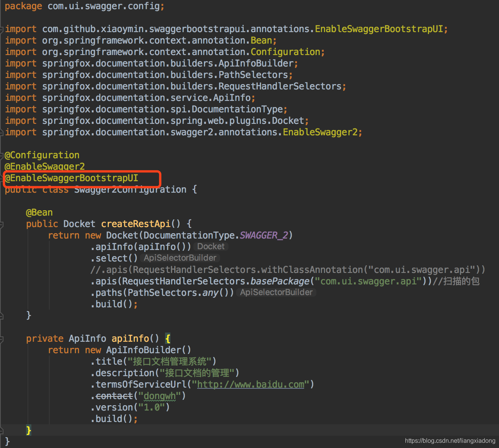The width and height of the screenshot is (499, 448).
Task: Open the http://www.baidu.com hyperlink
Action: click(251, 384)
